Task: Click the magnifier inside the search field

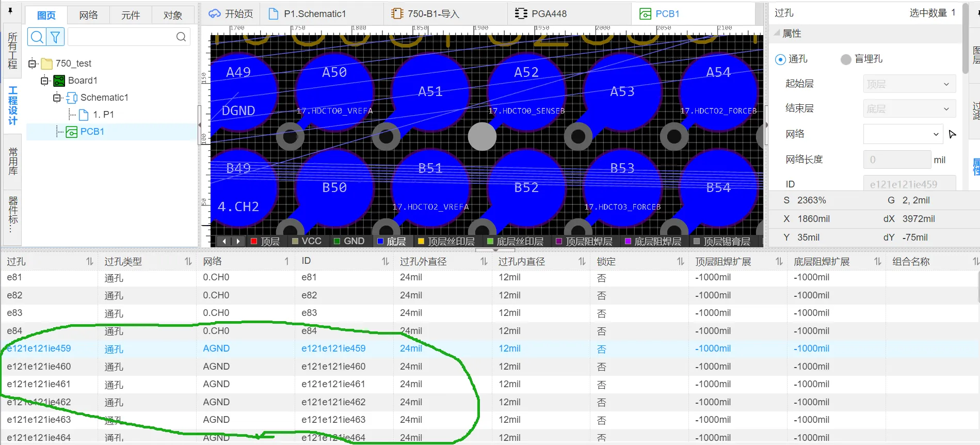Action: pos(181,37)
